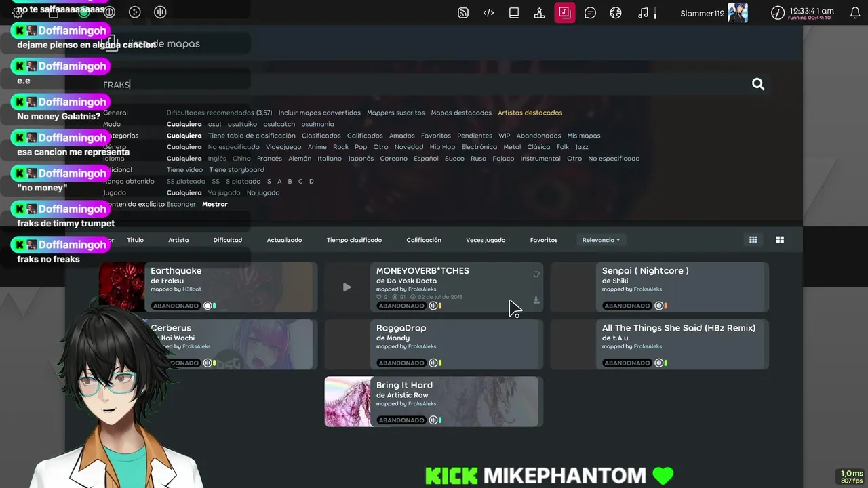Screen dimensions: 868x488
Task: Favourite MONEYOVERB*TCHES with heart icon
Action: coord(536,274)
